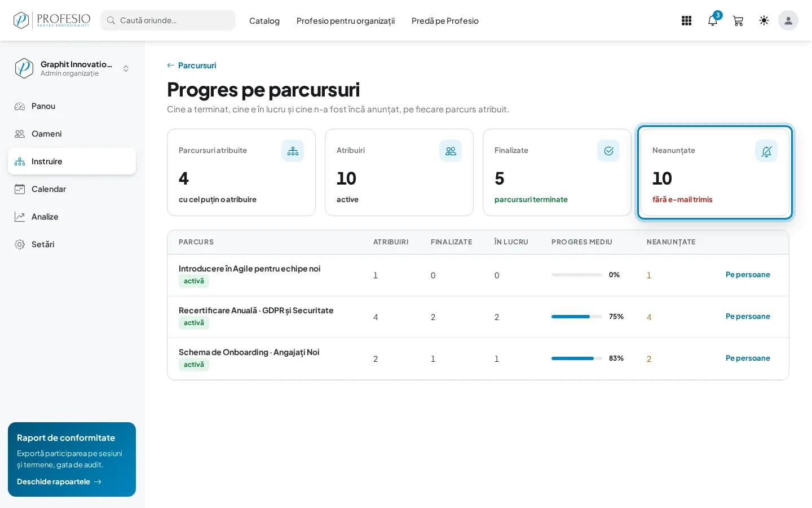Click the Introducere în Agile progress bar

(x=577, y=275)
